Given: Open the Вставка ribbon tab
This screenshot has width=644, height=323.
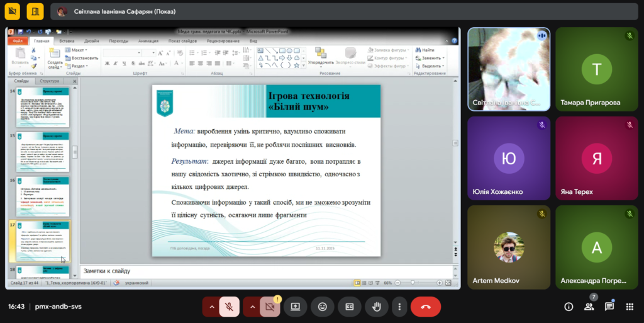Looking at the screenshot, I should click(x=67, y=41).
